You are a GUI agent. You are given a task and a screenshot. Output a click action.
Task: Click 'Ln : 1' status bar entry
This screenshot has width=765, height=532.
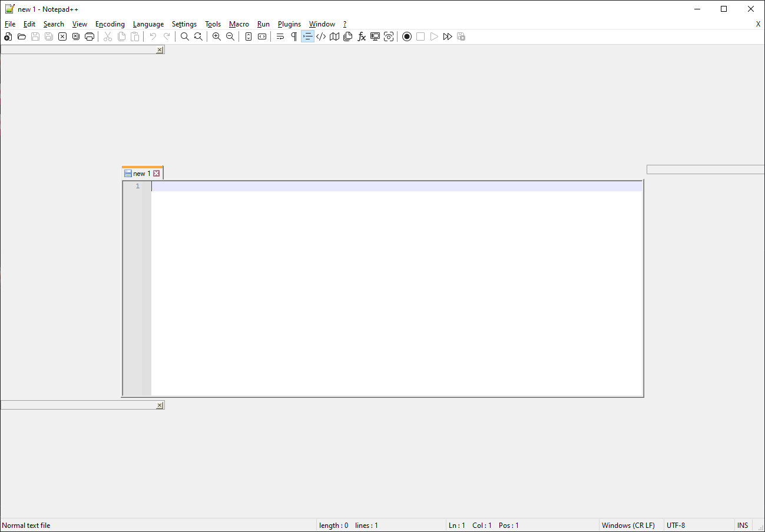tap(457, 526)
